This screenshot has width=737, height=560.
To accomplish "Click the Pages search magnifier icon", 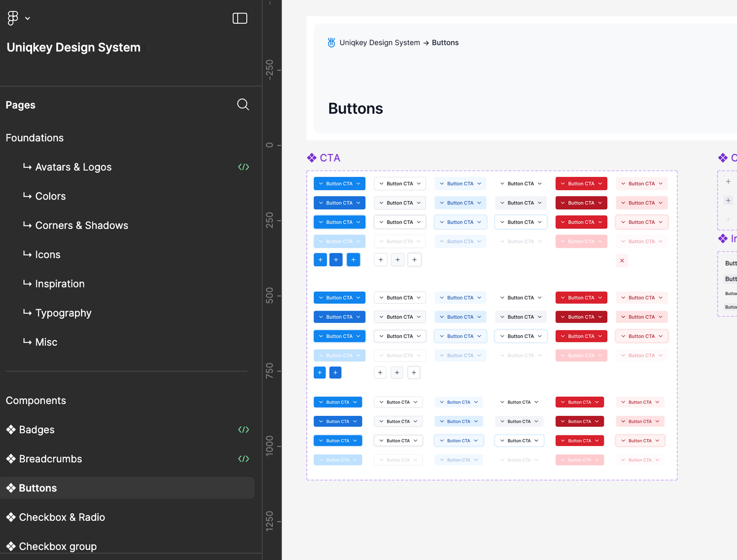I will coord(243,104).
